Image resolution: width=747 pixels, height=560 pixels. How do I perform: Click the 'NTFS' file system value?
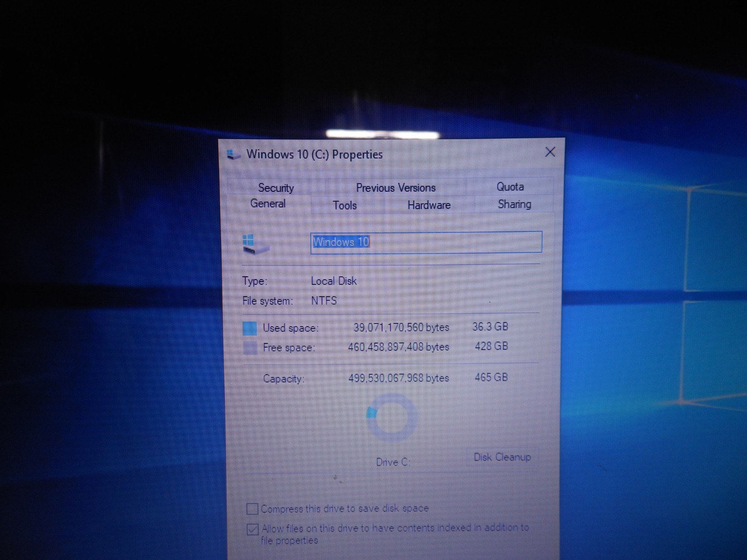(x=324, y=301)
